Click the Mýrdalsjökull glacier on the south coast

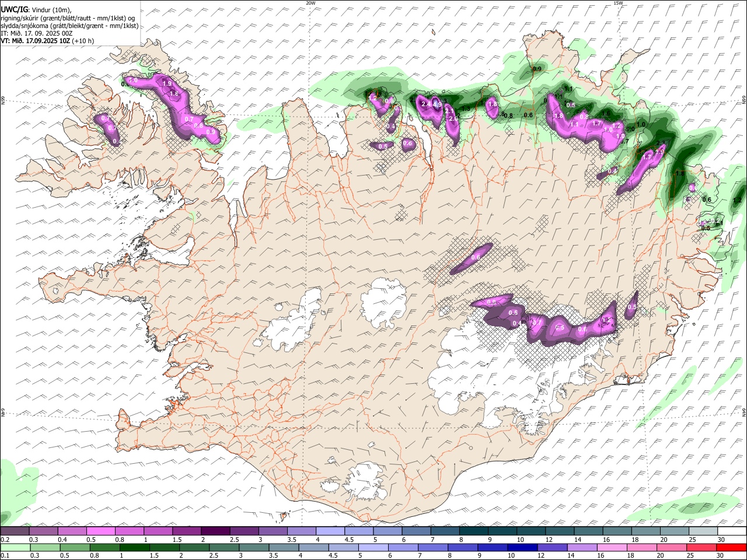(x=365, y=483)
